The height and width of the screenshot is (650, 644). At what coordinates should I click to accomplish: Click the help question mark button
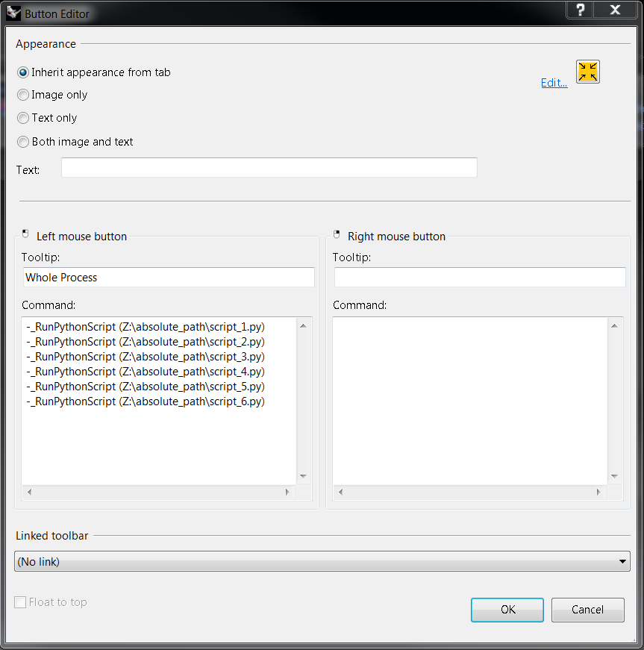pos(580,10)
